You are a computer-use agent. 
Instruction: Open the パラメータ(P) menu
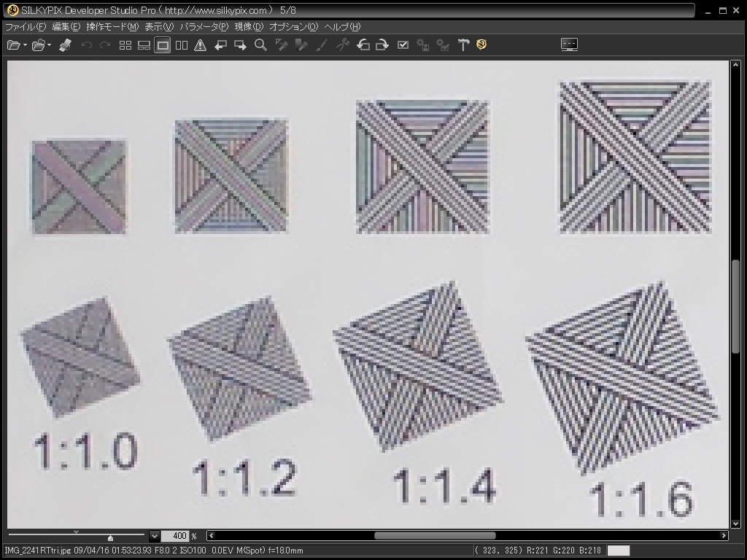click(x=204, y=27)
